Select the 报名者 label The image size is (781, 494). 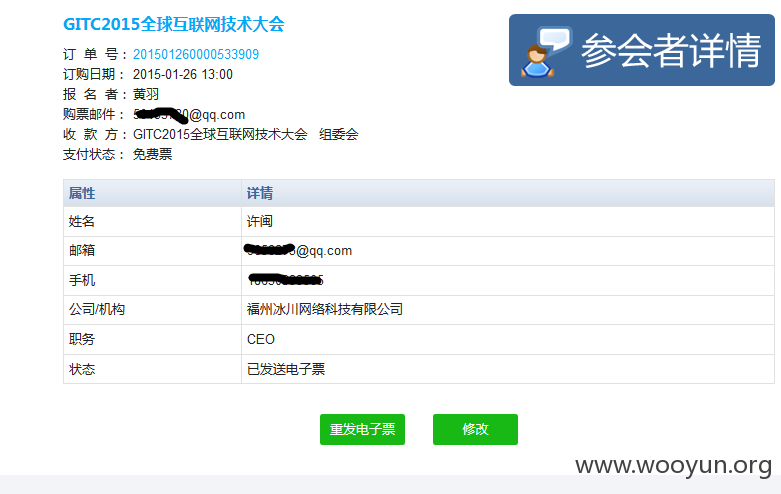point(95,94)
